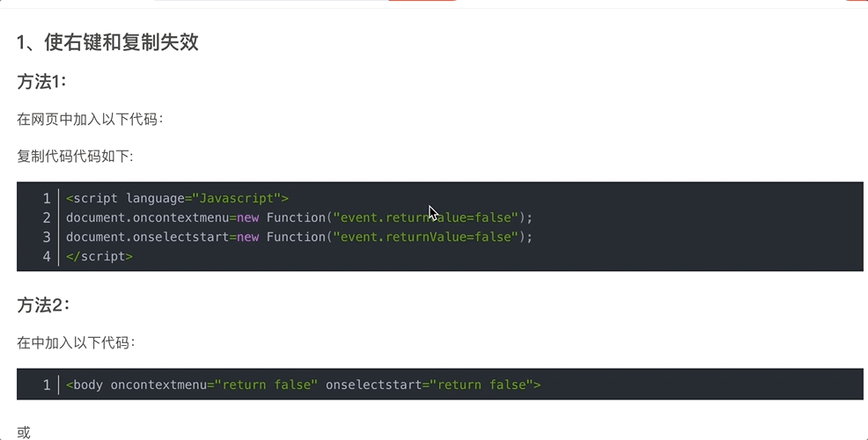The width and height of the screenshot is (868, 440).
Task: Click line number 2 in the script code block
Action: (47, 217)
